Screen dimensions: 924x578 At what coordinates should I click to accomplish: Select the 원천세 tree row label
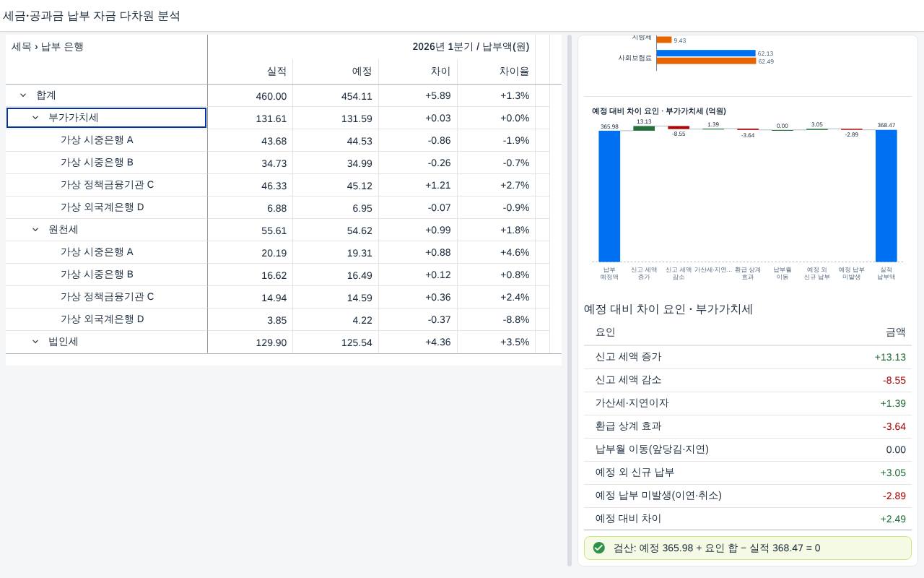tap(63, 230)
